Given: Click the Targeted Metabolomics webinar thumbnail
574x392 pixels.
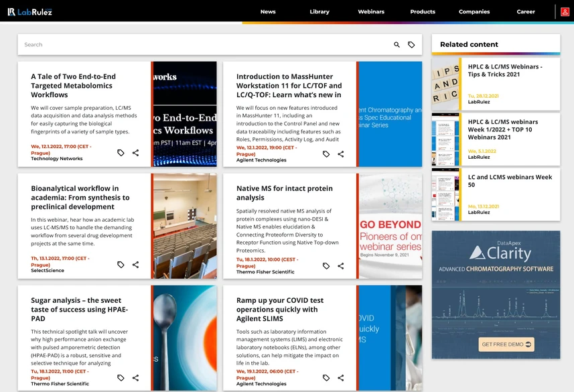Looking at the screenshot, I should 185,114.
